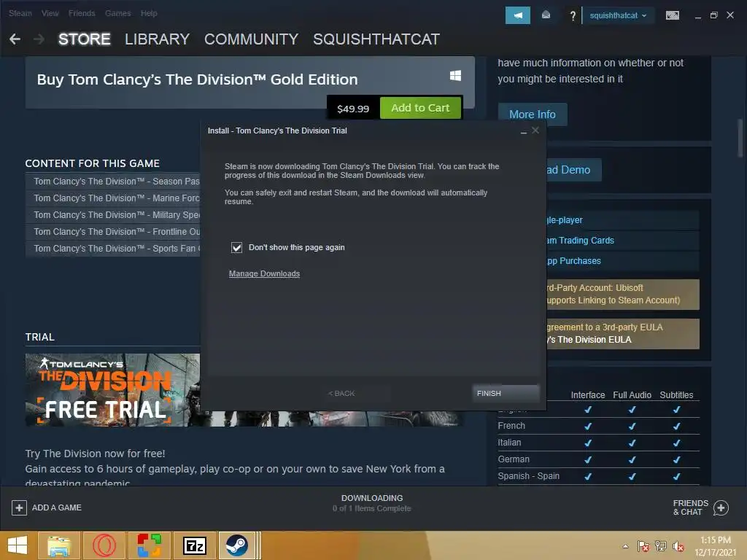Open the squishthatcat account dropdown
The image size is (747, 560).
tap(618, 15)
